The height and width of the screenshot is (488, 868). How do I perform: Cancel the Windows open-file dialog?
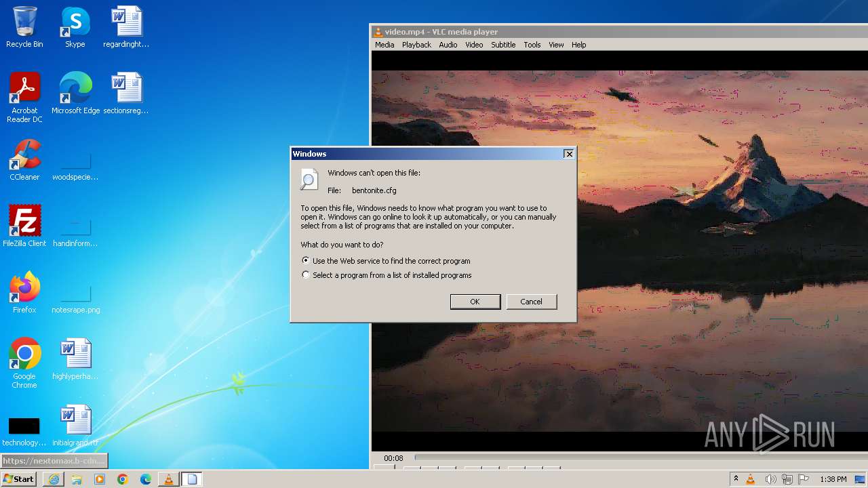tap(531, 302)
